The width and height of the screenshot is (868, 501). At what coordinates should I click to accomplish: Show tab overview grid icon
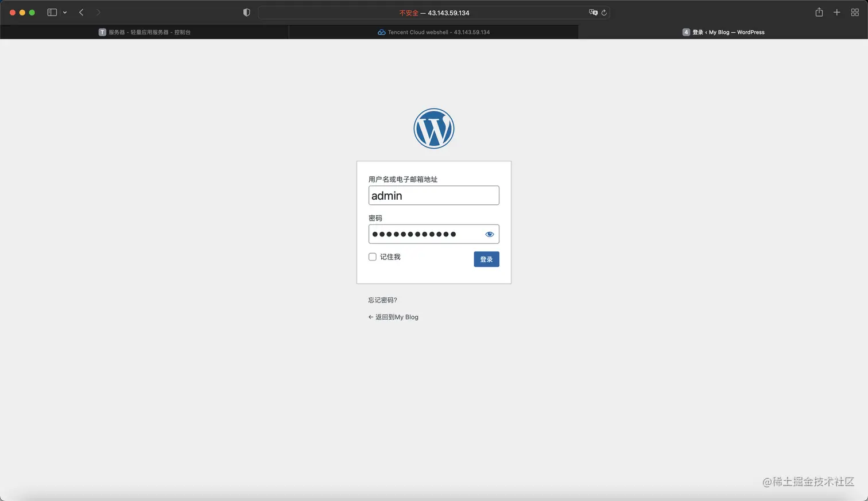[x=855, y=13]
